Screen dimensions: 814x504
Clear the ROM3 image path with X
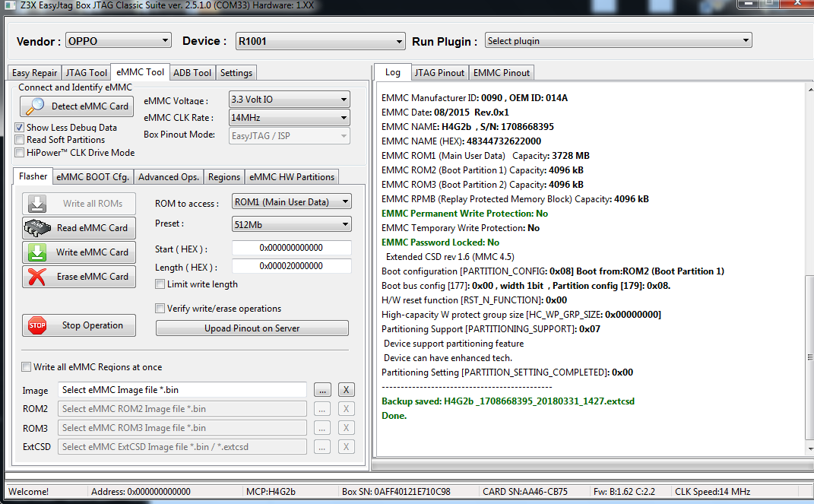tap(347, 428)
